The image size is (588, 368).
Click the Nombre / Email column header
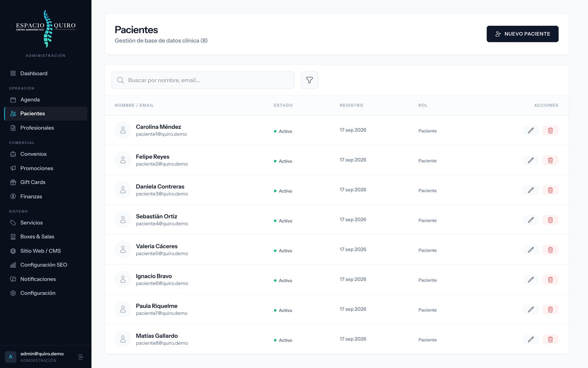[x=134, y=105]
